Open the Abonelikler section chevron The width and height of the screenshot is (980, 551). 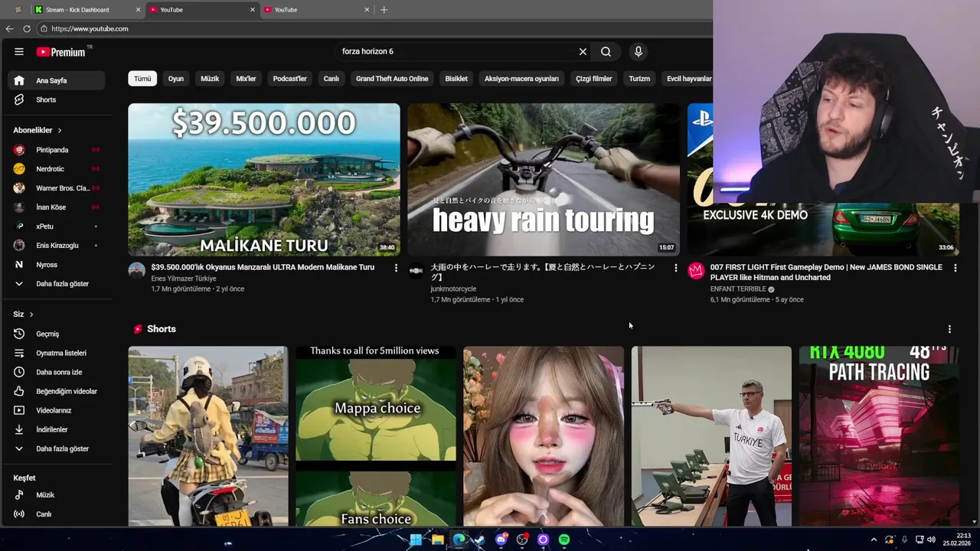(59, 130)
